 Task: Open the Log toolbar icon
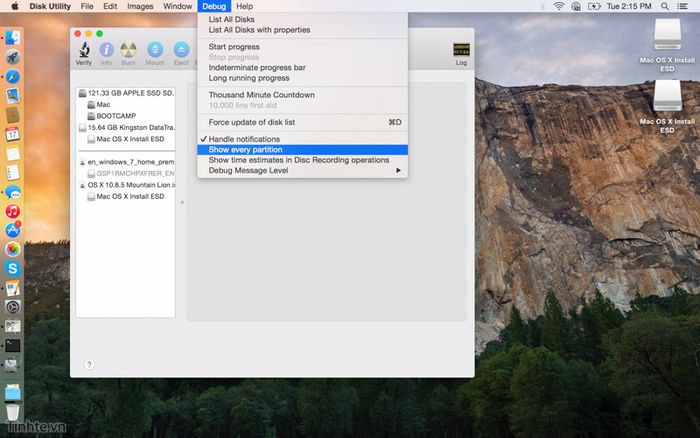click(461, 54)
